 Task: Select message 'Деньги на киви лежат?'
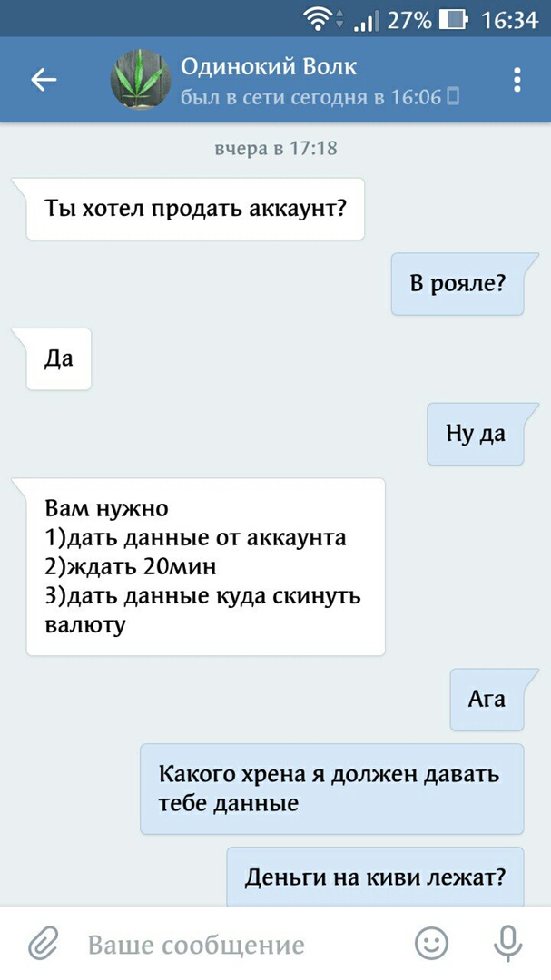(375, 877)
